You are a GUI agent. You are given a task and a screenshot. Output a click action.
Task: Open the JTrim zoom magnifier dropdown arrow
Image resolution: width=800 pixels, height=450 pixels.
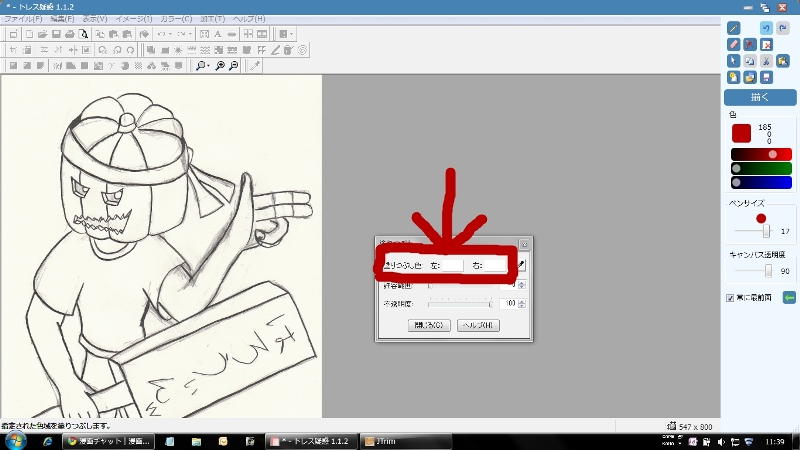(208, 66)
